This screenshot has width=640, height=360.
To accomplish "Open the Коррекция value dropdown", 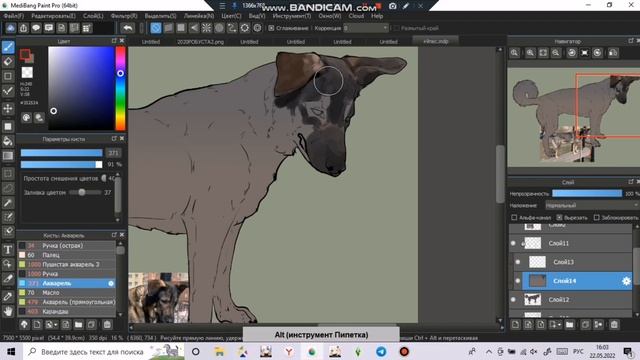I will (x=366, y=28).
